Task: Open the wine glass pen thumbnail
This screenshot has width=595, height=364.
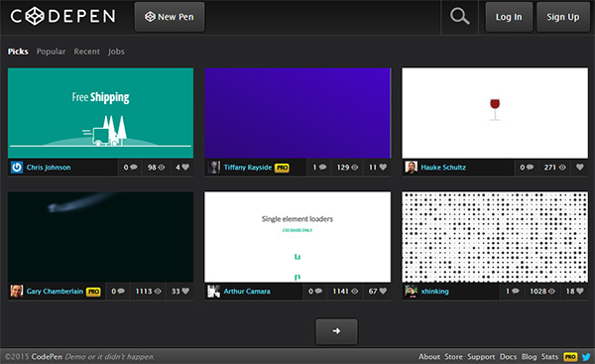Action: click(x=495, y=113)
